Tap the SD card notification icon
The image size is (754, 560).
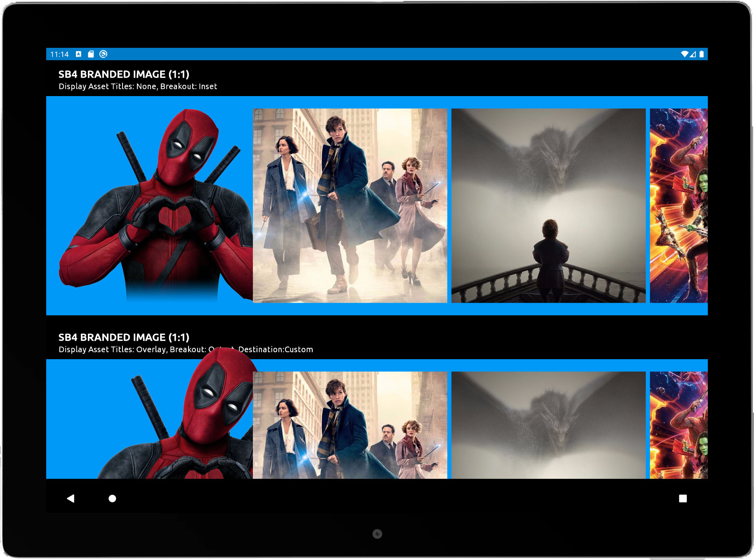(91, 54)
